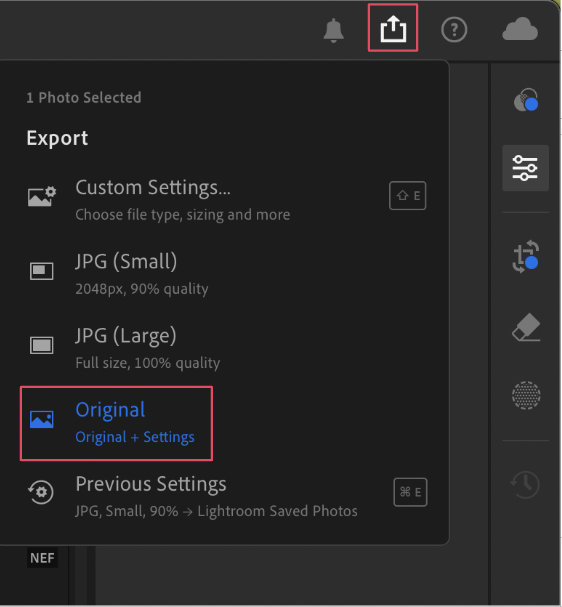Open the Versions history clock icon
This screenshot has height=607, width=562.
[525, 484]
